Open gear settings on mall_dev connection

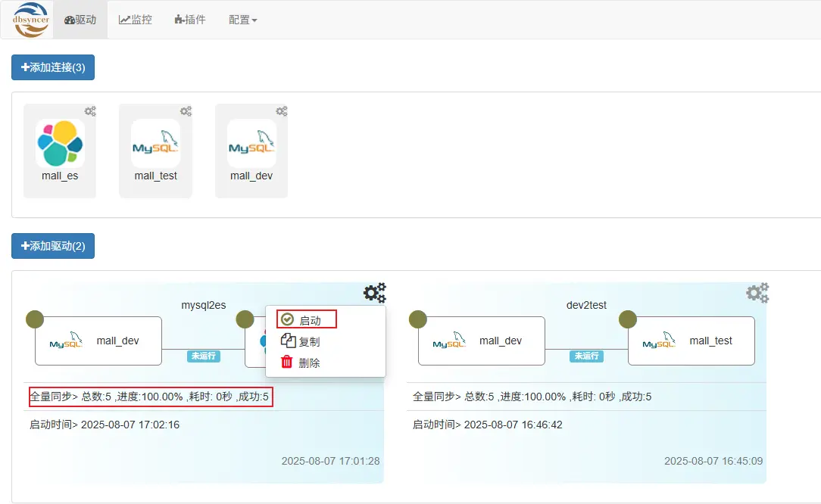pyautogui.click(x=282, y=111)
